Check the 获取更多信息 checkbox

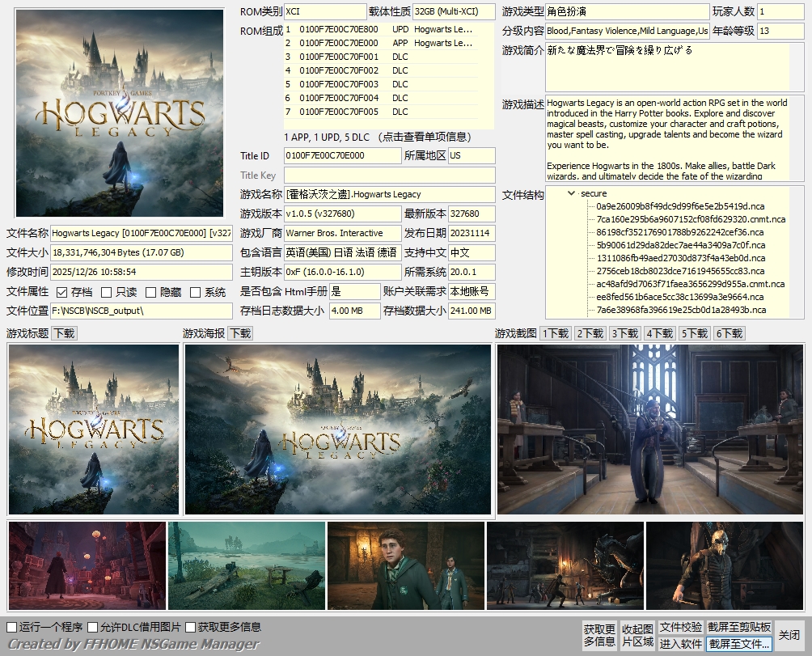191,627
